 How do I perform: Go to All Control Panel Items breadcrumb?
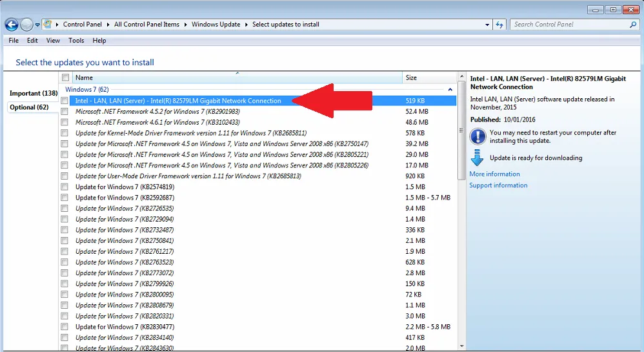coord(146,25)
